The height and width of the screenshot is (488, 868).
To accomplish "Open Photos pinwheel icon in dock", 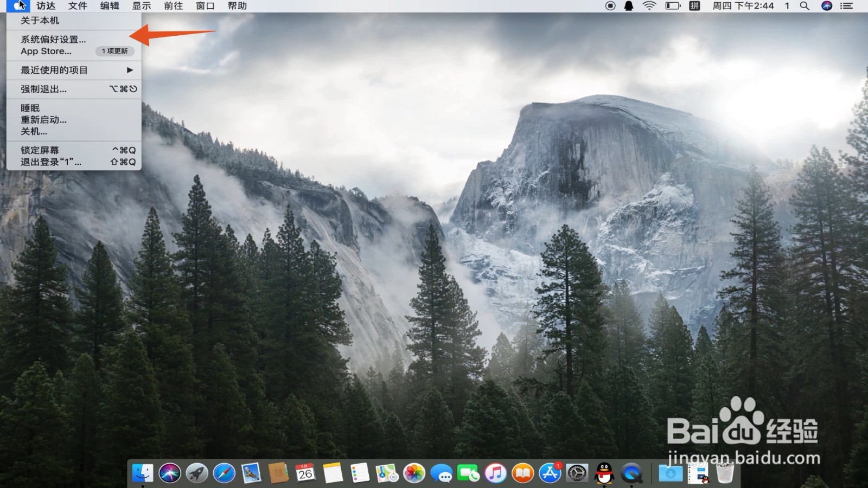I will [x=414, y=473].
